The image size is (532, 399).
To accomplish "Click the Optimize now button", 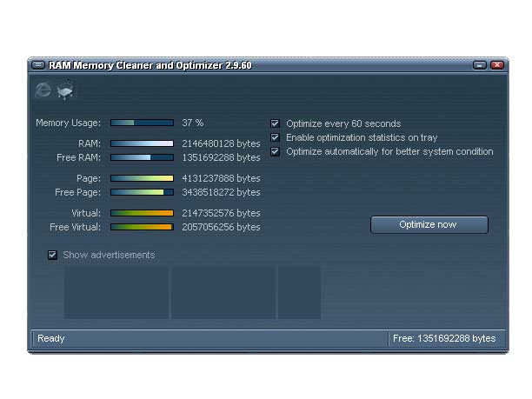I will coord(429,224).
